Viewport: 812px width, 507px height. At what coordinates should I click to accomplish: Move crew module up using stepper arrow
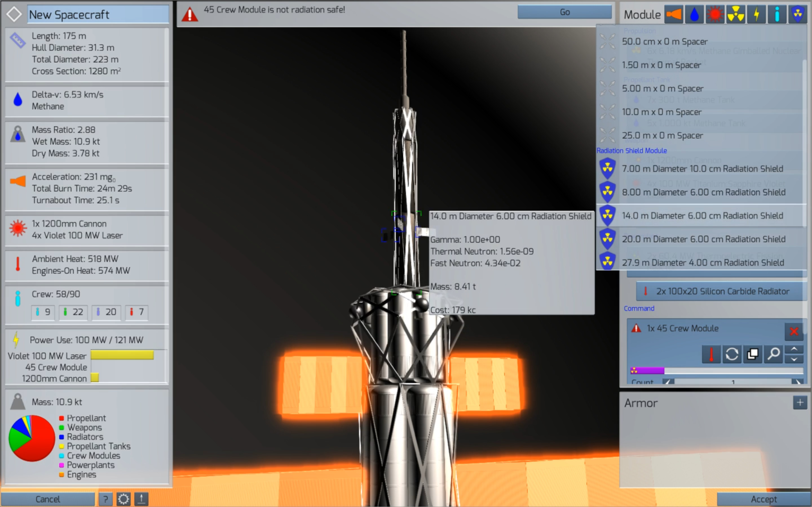click(794, 350)
